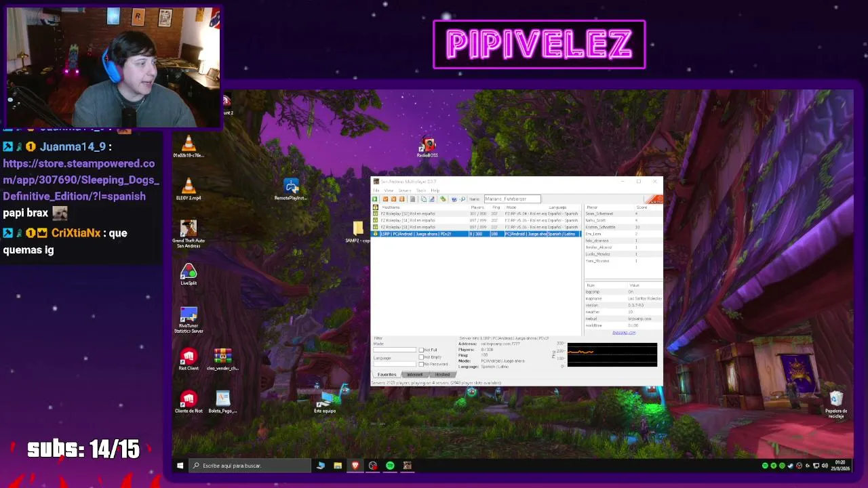The width and height of the screenshot is (868, 488).
Task: Open the Tools menu in SA-MP
Action: 421,190
